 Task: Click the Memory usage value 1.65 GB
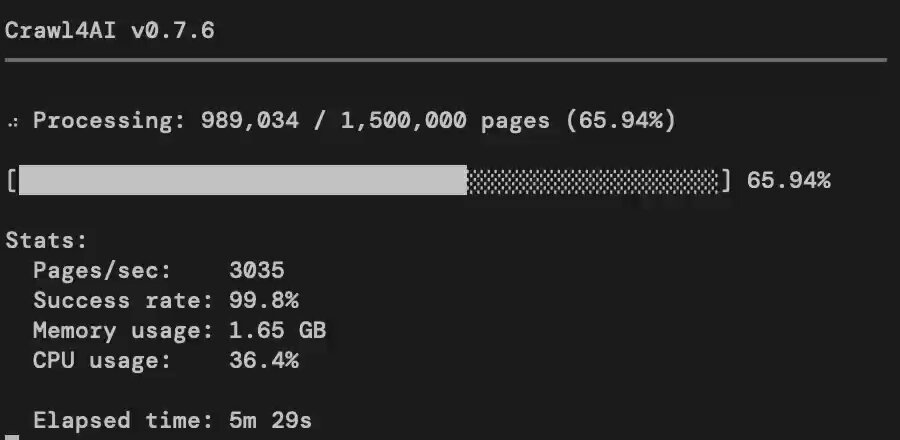(277, 330)
